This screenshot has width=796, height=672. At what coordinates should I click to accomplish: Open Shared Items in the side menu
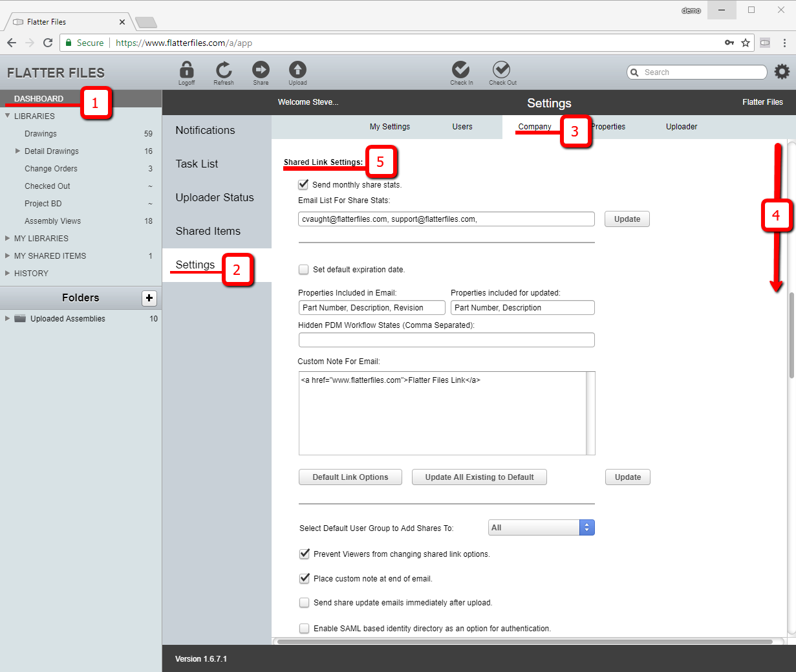(208, 231)
